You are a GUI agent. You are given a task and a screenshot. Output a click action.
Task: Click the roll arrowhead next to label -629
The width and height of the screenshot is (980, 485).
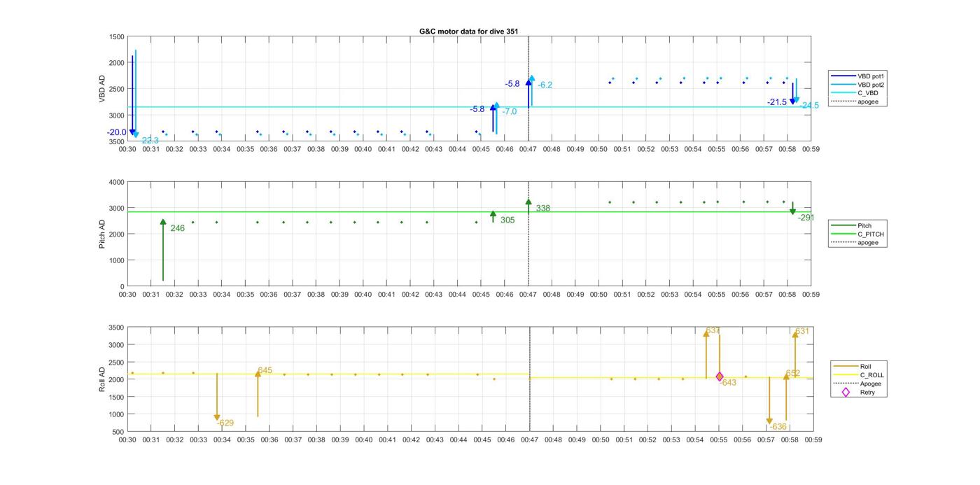tap(217, 418)
